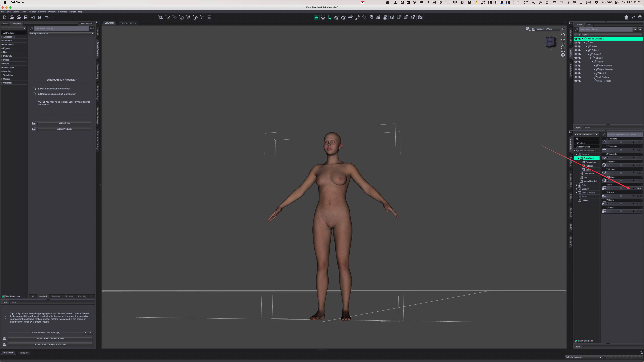Expand the Accessories product category
The image size is (644, 362).
pos(2,37)
